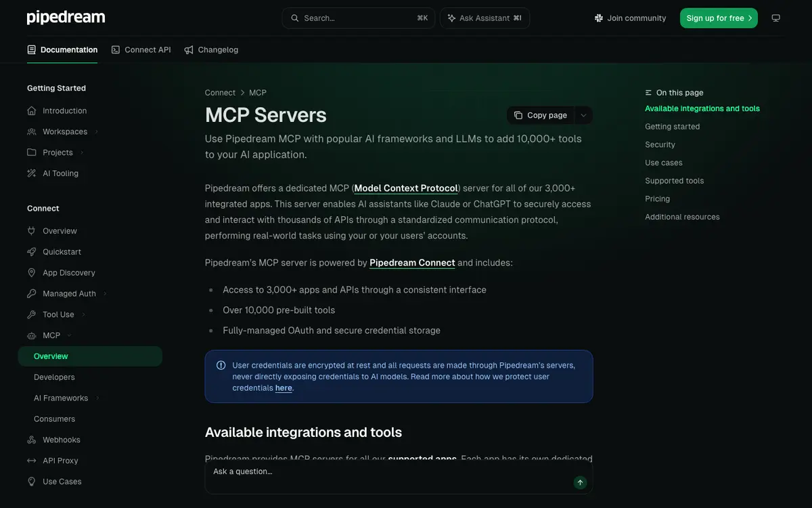Jump to Pricing section
812x508 pixels.
(658, 199)
